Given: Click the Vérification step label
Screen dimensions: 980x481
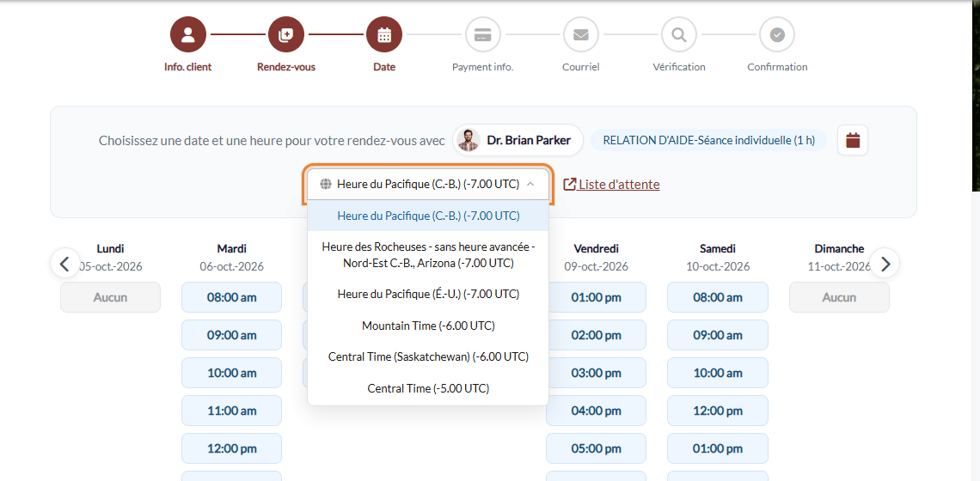Looking at the screenshot, I should pyautogui.click(x=679, y=67).
